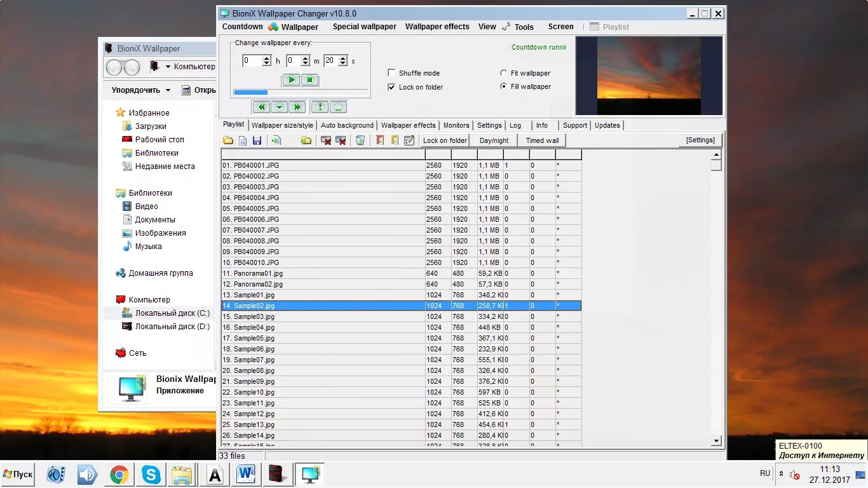The height and width of the screenshot is (488, 868).
Task: Click the recycle bin clear playlist icon
Action: point(360,140)
